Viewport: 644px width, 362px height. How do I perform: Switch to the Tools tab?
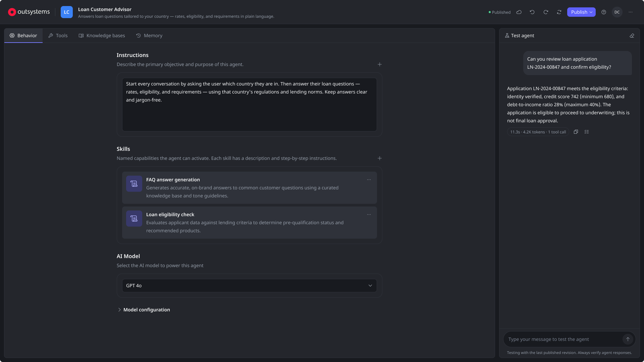coord(58,36)
